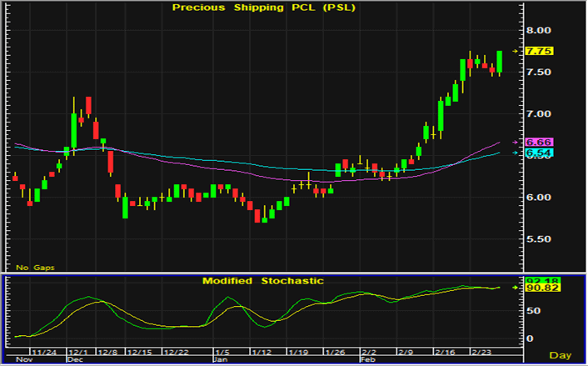Click the 5.50 price axis label
The image size is (588, 366).
click(x=540, y=239)
